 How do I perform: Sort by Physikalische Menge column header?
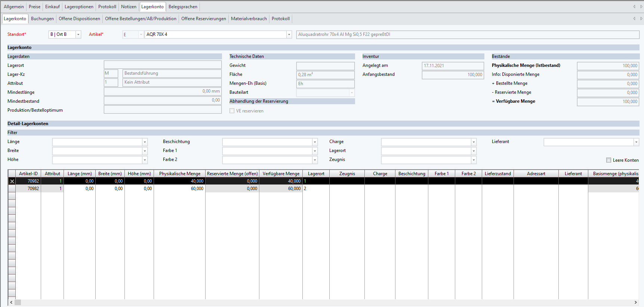[179, 174]
